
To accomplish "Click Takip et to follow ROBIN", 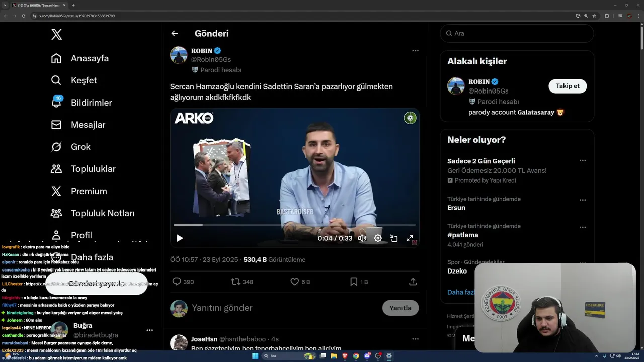I will (x=568, y=86).
